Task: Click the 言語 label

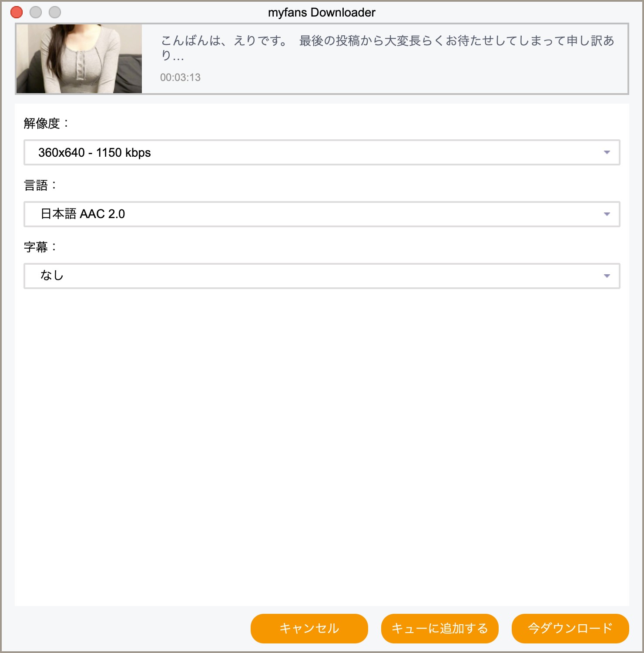Action: click(40, 185)
